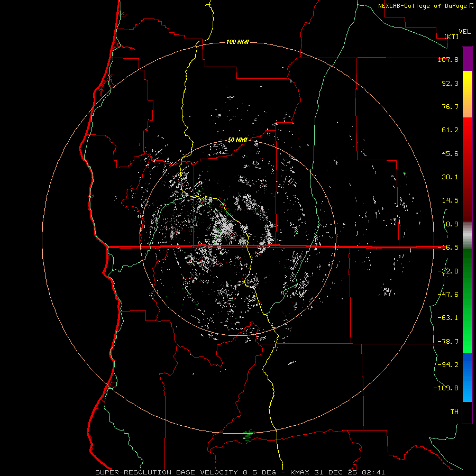Click the blue segment of the velocity color bar
The image size is (476, 476).
coord(467,377)
